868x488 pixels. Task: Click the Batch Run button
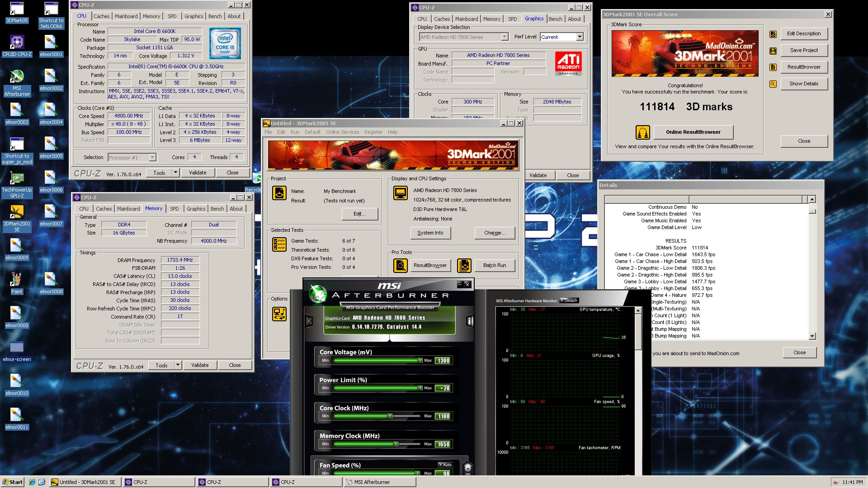pyautogui.click(x=494, y=266)
